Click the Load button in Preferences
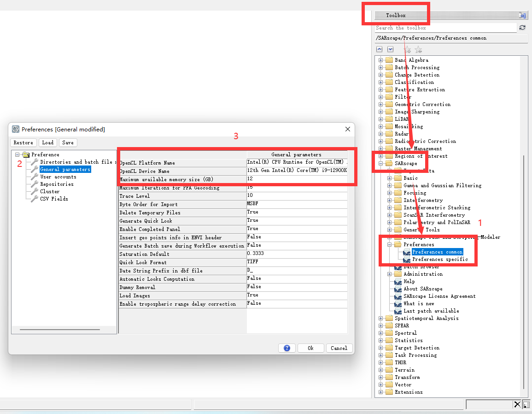532x414 pixels. [x=48, y=142]
